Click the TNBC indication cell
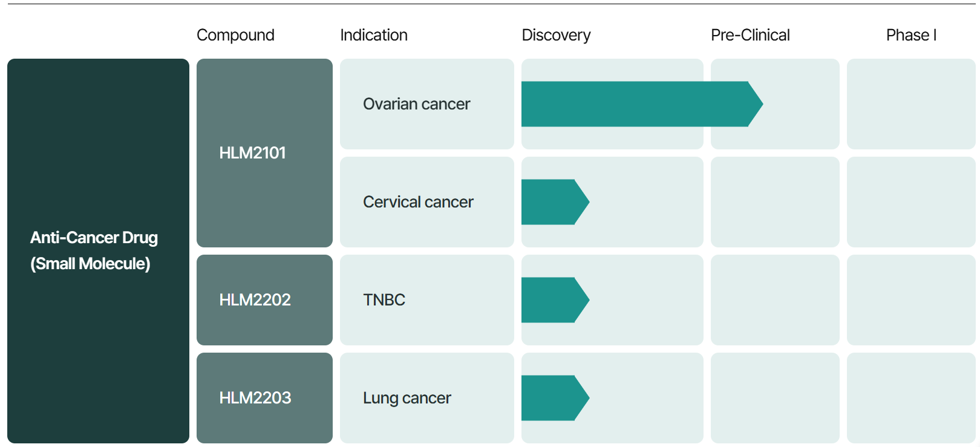This screenshot has width=980, height=447. (427, 300)
